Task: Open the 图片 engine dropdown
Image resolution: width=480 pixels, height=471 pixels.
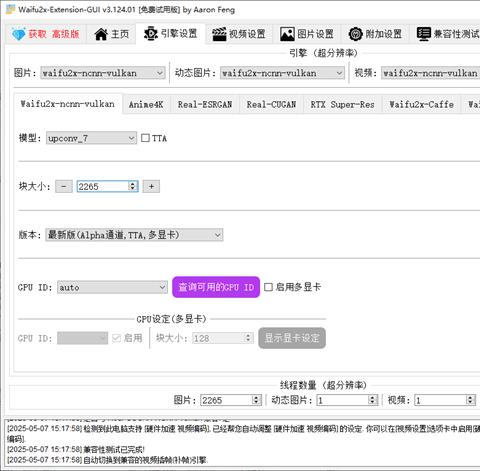Action: pyautogui.click(x=103, y=73)
